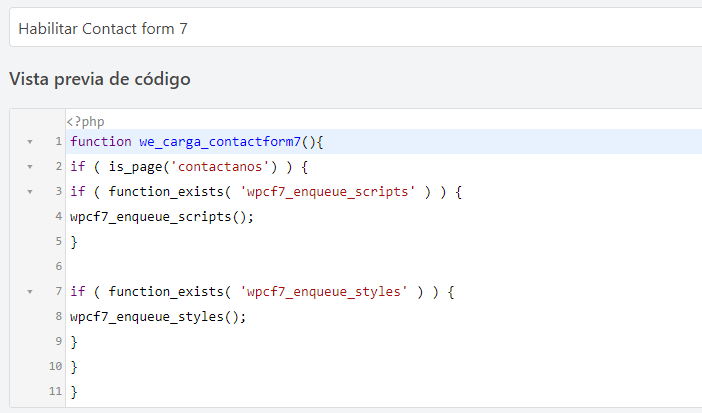Place cursor on wpcf7_enqueue_styles(); call line 8
702x413 pixels.
tap(158, 317)
